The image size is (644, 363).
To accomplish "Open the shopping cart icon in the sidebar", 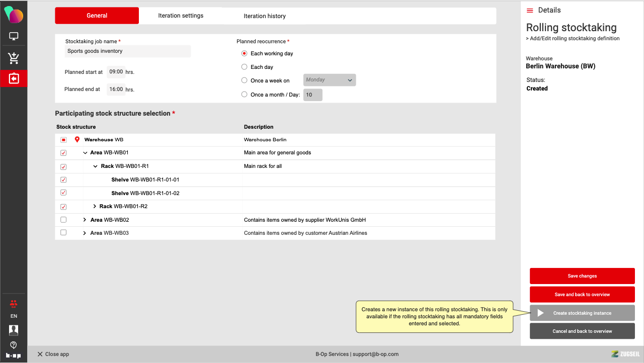I will pyautogui.click(x=14, y=58).
